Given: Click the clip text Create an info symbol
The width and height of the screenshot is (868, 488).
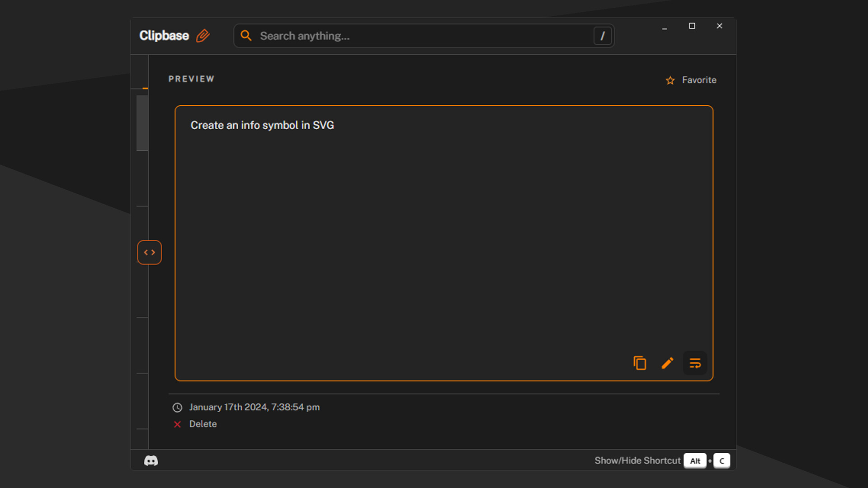Looking at the screenshot, I should [262, 125].
